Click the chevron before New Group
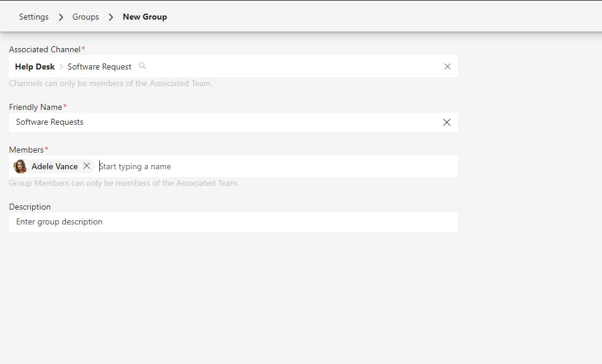Screen dimensions: 602x364 coord(111,17)
